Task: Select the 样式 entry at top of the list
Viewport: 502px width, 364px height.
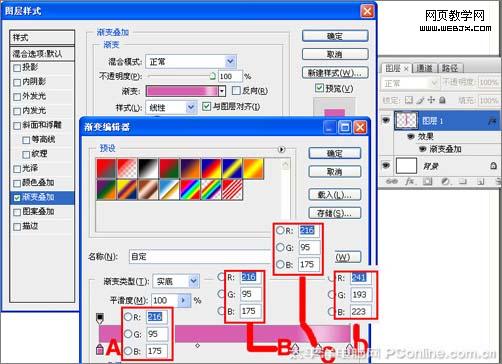Action: (x=42, y=38)
